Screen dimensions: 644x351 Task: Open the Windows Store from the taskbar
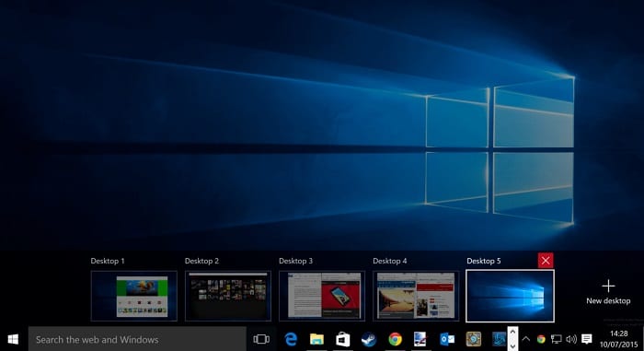(342, 339)
